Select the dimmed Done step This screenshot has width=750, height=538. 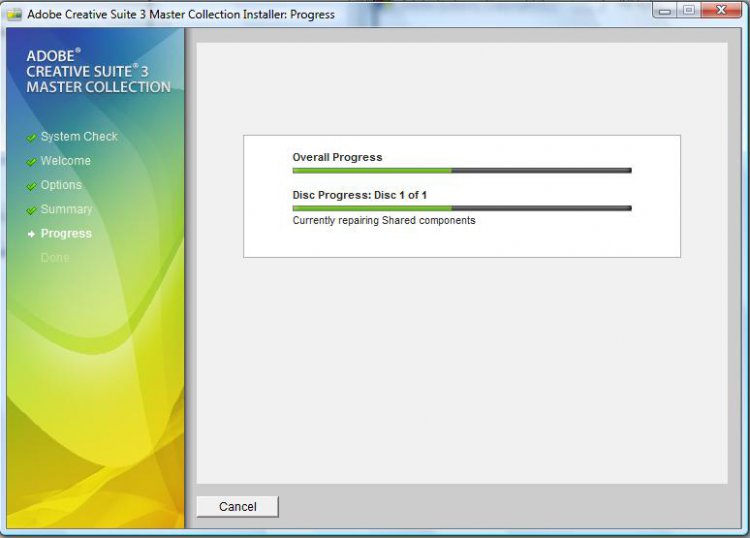pos(55,258)
